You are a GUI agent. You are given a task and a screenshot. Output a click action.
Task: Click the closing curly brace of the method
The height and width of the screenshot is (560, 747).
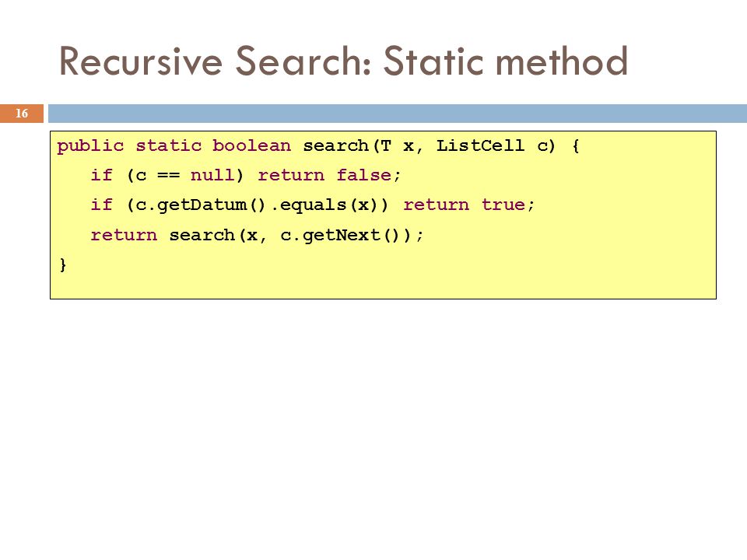tap(63, 264)
